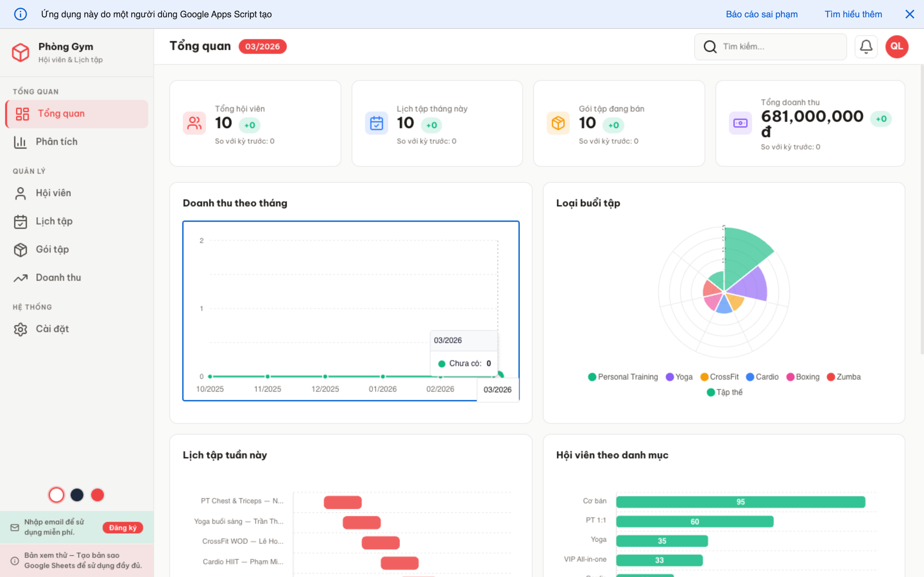Click the Gói tập đang bán box icon
The width and height of the screenshot is (924, 577).
click(x=558, y=123)
